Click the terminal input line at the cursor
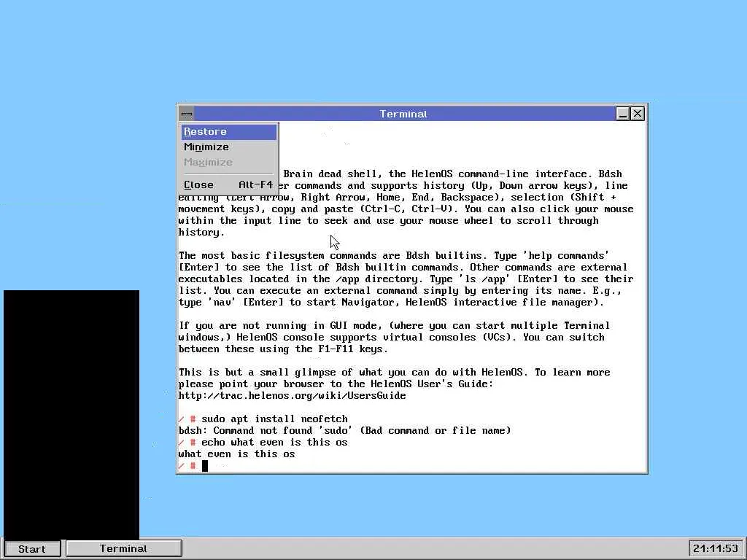Image resolution: width=747 pixels, height=560 pixels. coord(205,466)
